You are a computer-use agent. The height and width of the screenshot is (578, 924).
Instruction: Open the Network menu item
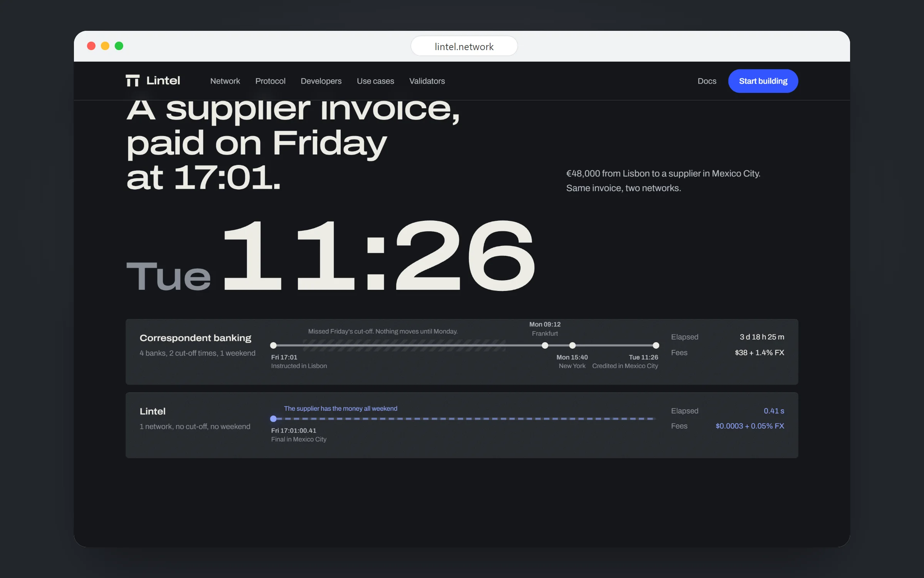(225, 81)
